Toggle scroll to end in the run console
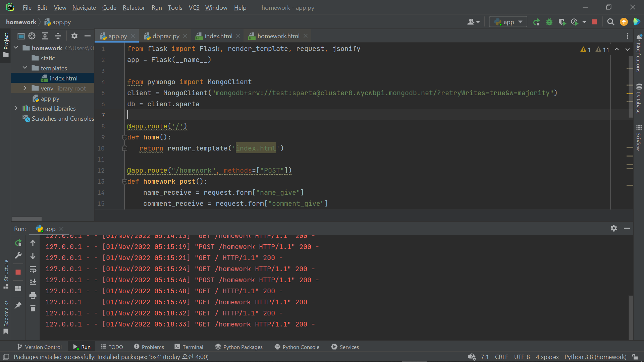Viewport: 644px width, 362px height. [x=33, y=282]
